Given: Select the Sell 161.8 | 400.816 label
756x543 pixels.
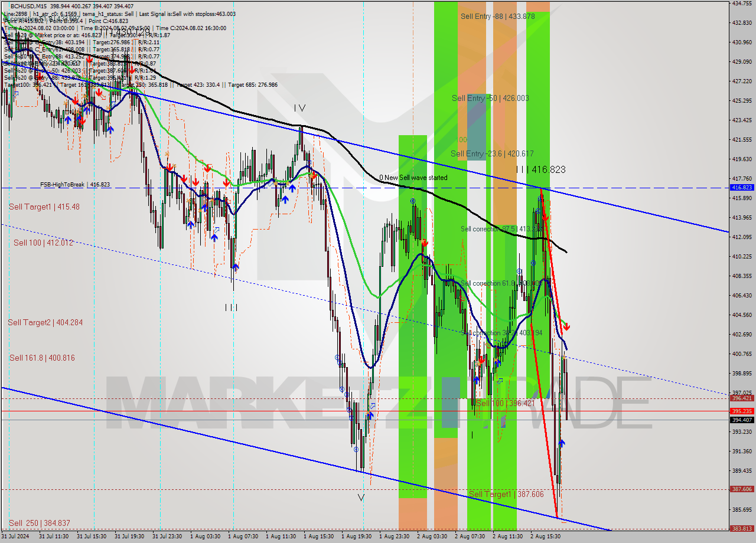Looking at the screenshot, I should click(x=42, y=358).
